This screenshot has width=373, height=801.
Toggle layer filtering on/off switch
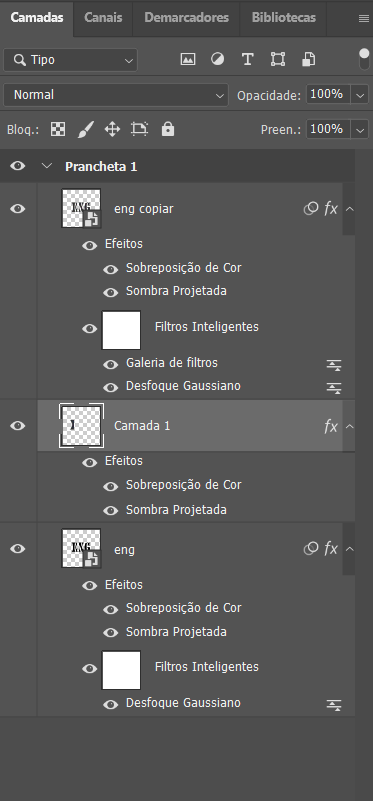(364, 60)
